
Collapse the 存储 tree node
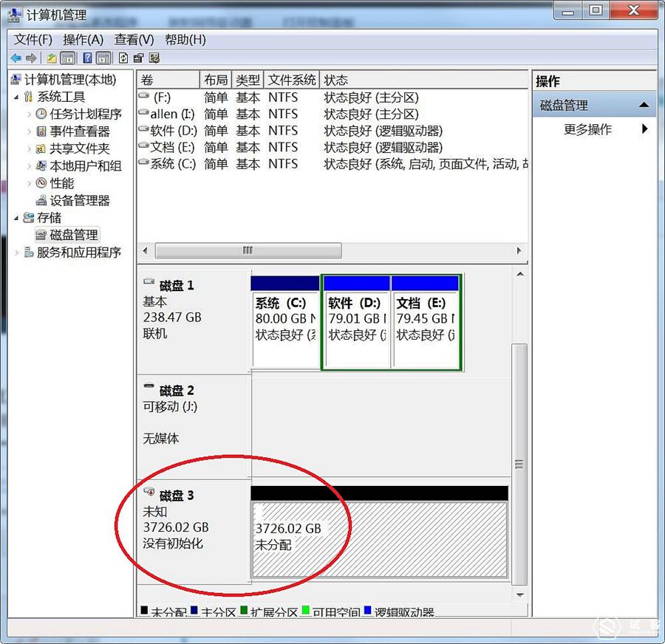[16, 219]
